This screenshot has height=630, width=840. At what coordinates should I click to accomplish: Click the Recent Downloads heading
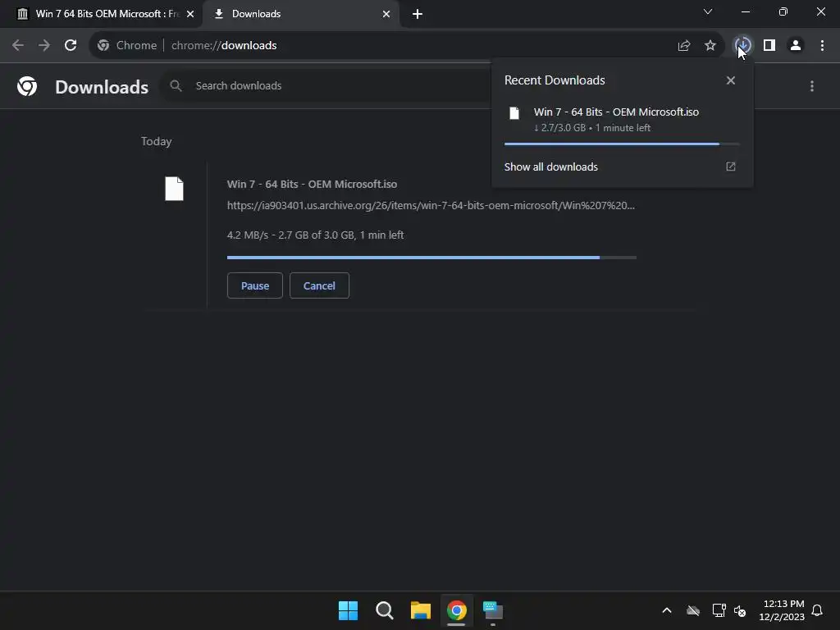(555, 80)
